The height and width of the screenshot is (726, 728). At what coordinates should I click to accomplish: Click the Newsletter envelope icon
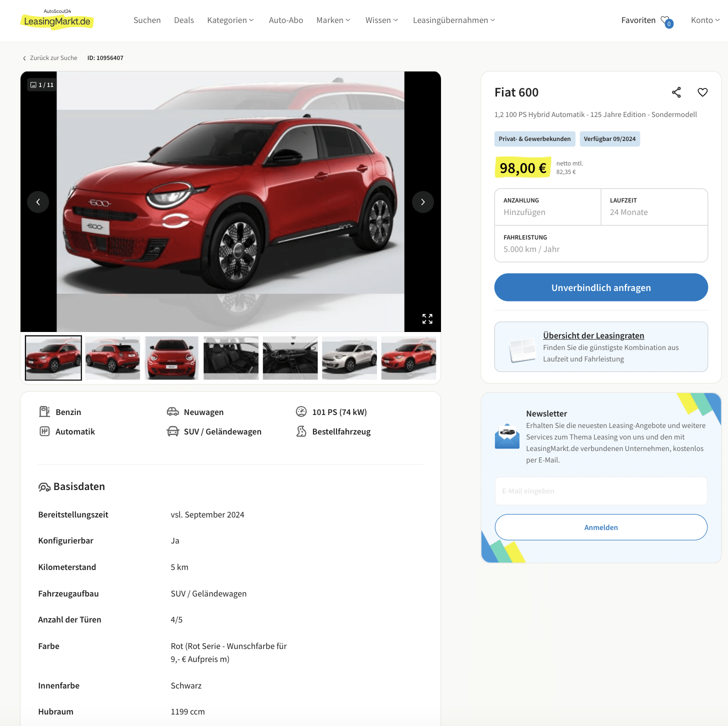507,436
